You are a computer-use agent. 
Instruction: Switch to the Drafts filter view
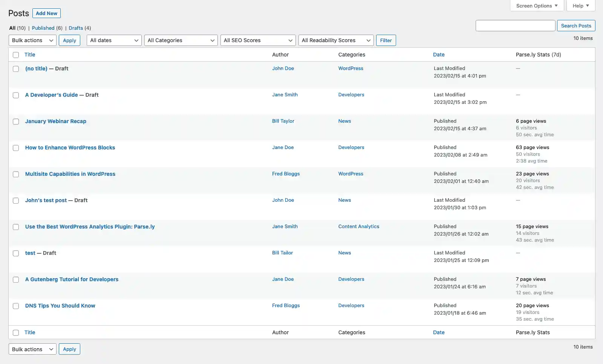(75, 28)
